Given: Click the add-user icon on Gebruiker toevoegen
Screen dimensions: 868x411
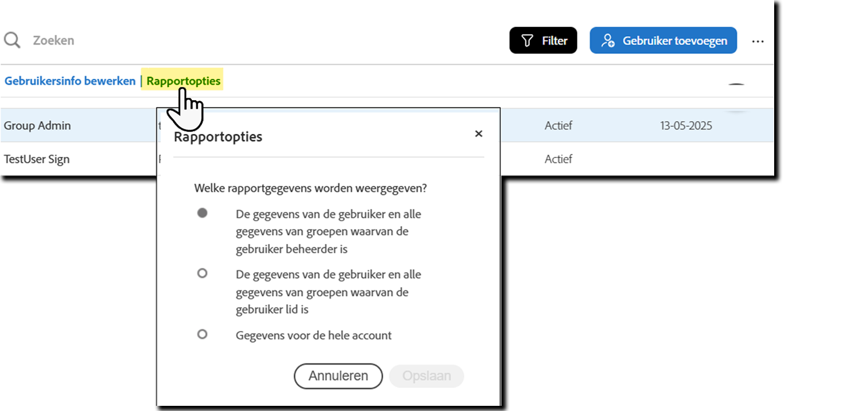Looking at the screenshot, I should (x=608, y=41).
